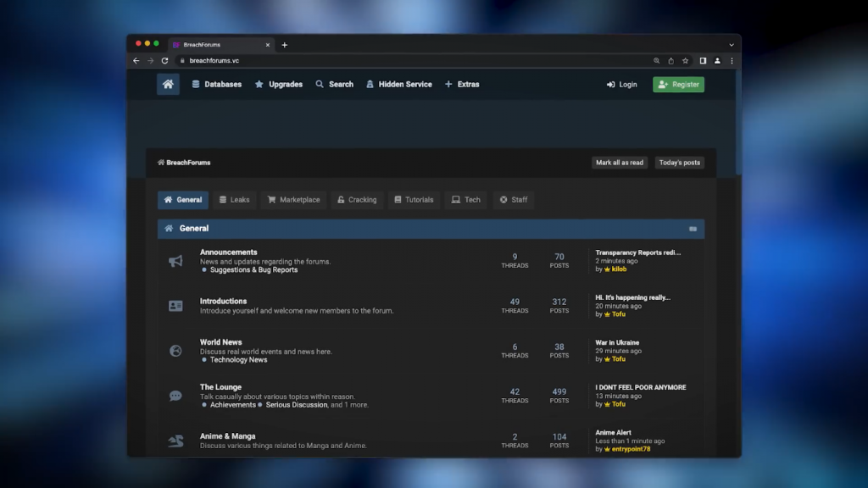The height and width of the screenshot is (488, 868).
Task: Open the Anime Alert thread
Action: [613, 432]
